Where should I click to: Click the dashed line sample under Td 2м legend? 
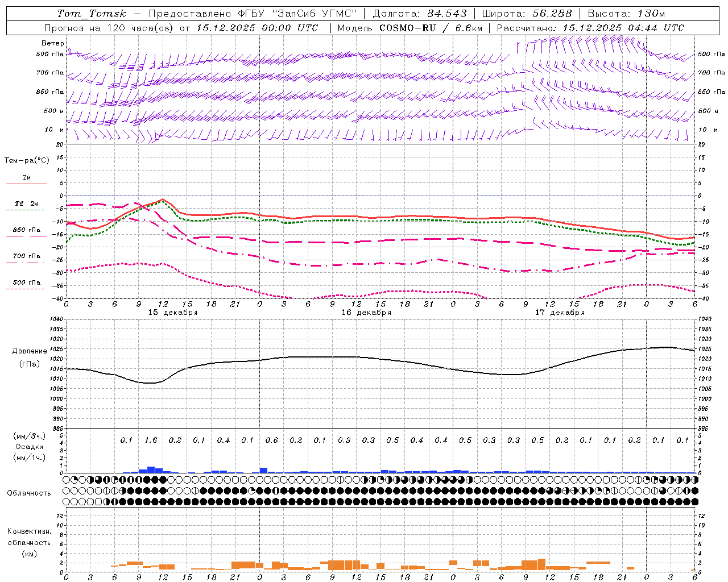click(26, 210)
